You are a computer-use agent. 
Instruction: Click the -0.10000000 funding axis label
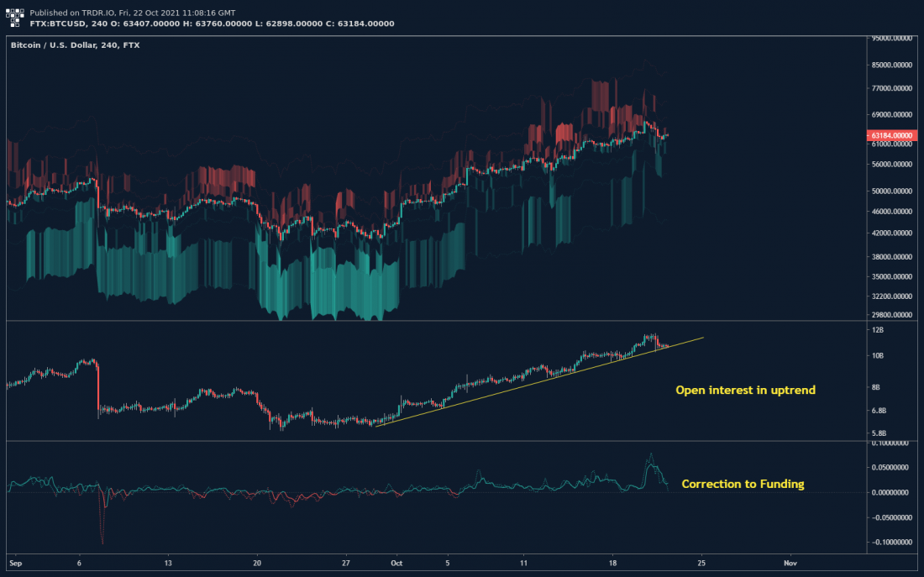[x=891, y=543]
